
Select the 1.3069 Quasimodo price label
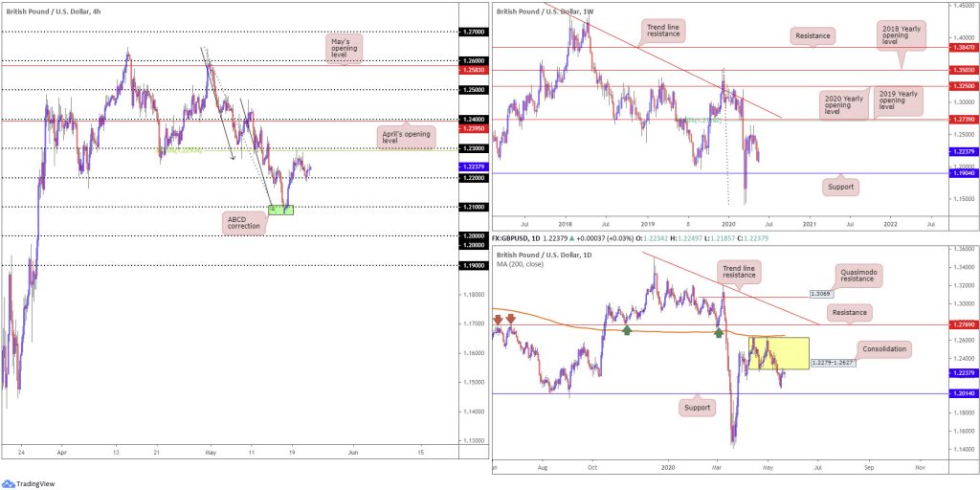click(x=820, y=293)
